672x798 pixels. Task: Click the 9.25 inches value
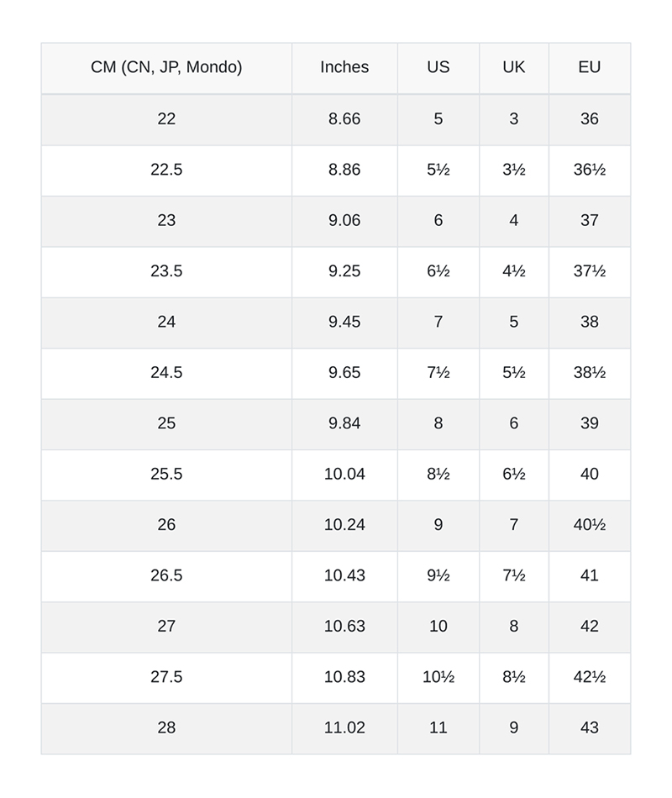pyautogui.click(x=344, y=271)
